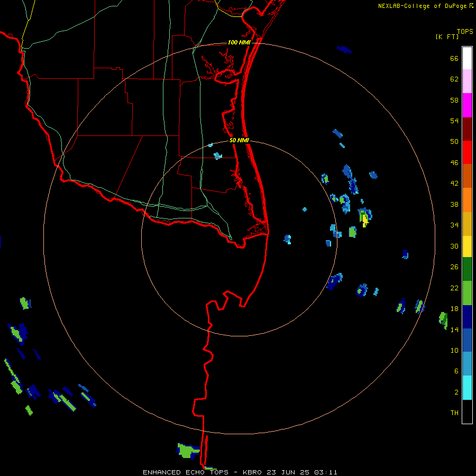Click the "58" legend value
The height and width of the screenshot is (476, 476).
454,100
